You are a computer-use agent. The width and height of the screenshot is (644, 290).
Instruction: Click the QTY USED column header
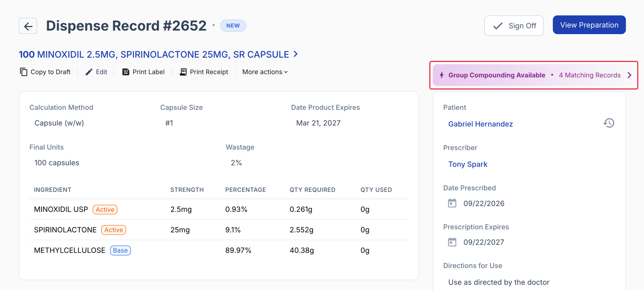point(376,190)
